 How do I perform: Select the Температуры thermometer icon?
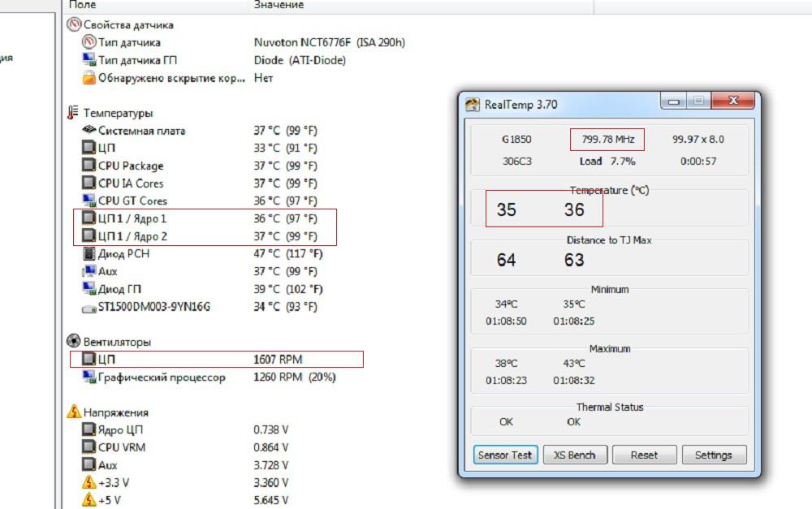pos(73,113)
